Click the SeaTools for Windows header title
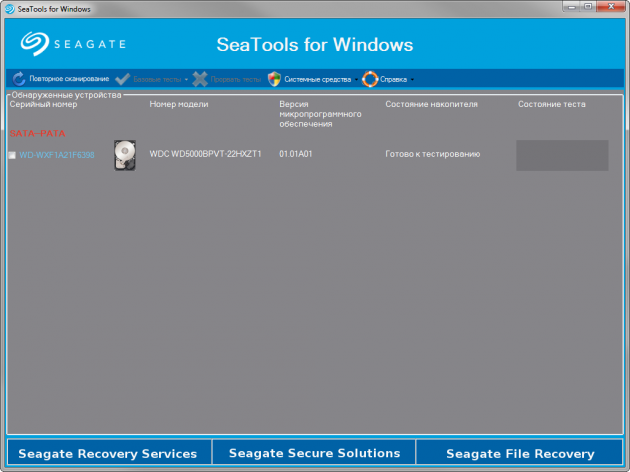Image resolution: width=630 pixels, height=472 pixels. tap(315, 44)
